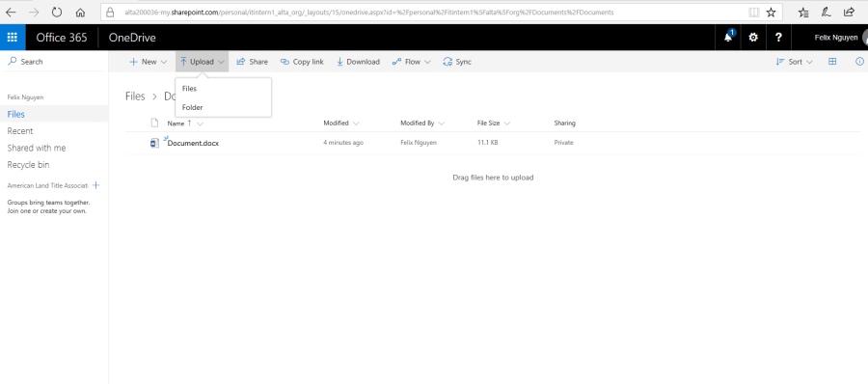This screenshot has width=868, height=384.
Task: Click the 11.1 KB file size
Action: pos(488,143)
